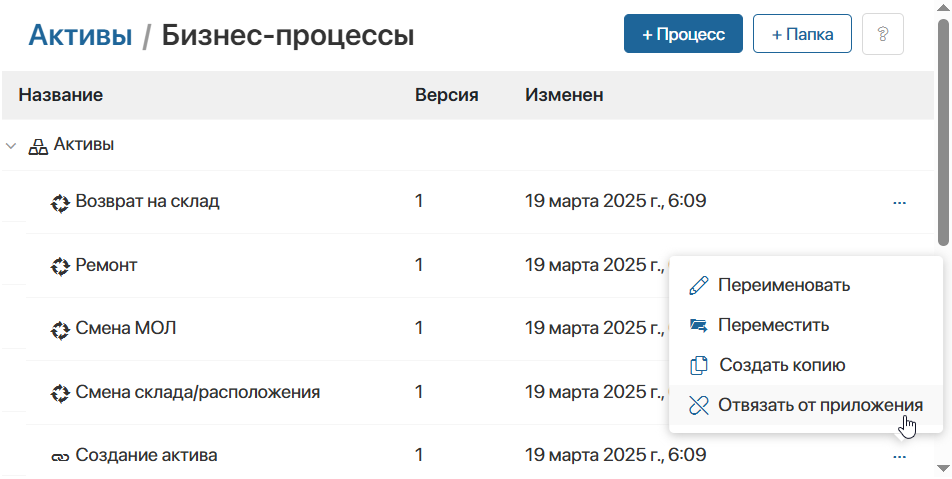Open the three-dot menu for Возврат на склад

pyautogui.click(x=899, y=203)
